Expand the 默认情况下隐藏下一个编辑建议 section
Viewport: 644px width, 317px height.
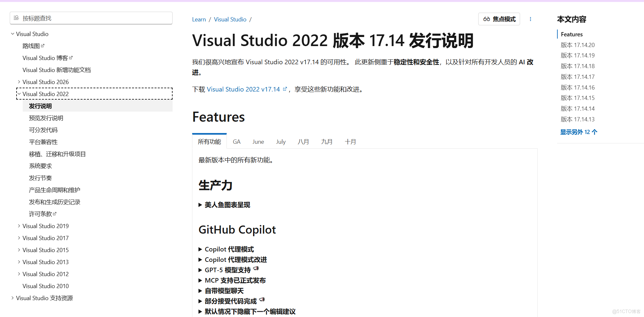tap(247, 311)
